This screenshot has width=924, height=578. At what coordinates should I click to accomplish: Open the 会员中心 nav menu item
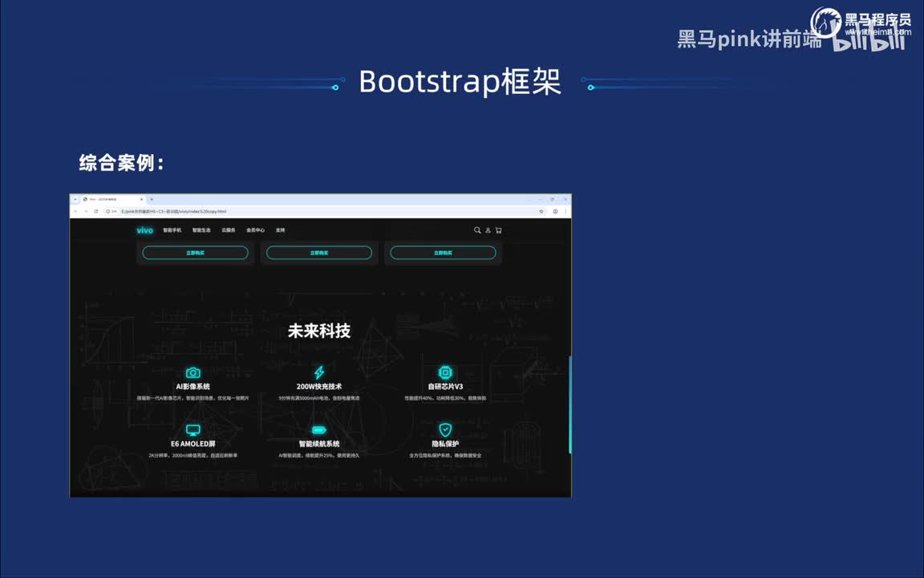pyautogui.click(x=256, y=230)
